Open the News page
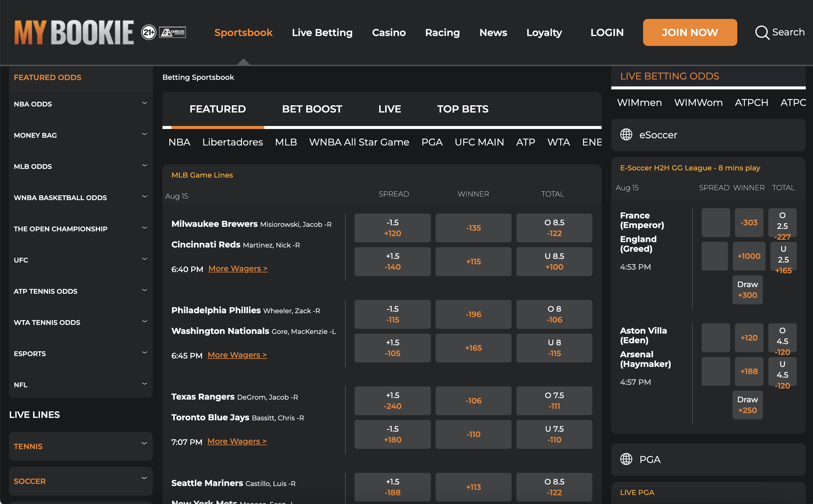 (493, 32)
